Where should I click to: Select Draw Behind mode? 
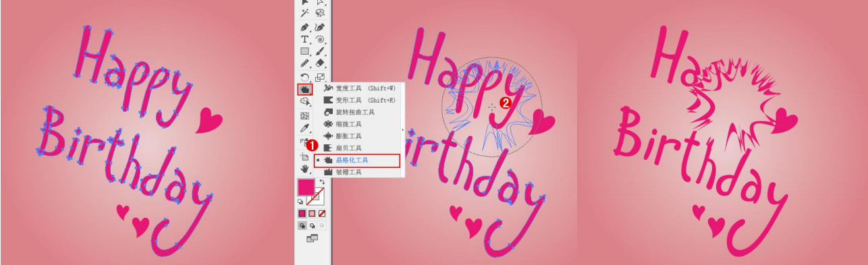312,226
